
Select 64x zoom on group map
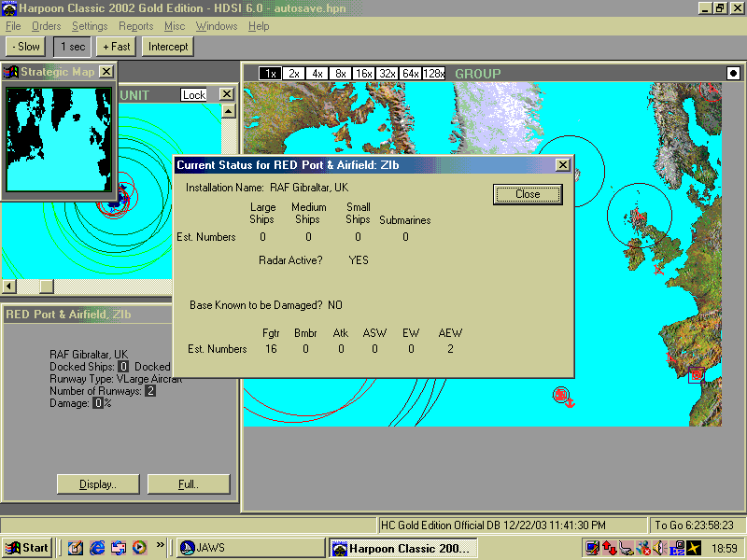pyautogui.click(x=410, y=74)
